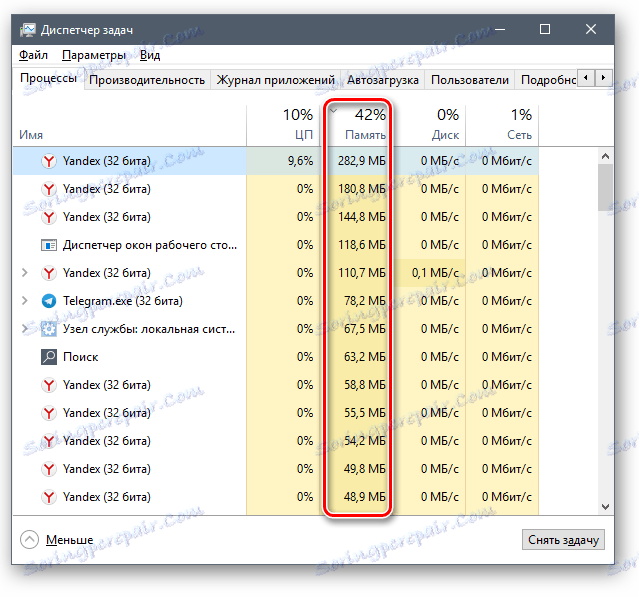Click the 63,2 МБ memory cell

pos(357,357)
